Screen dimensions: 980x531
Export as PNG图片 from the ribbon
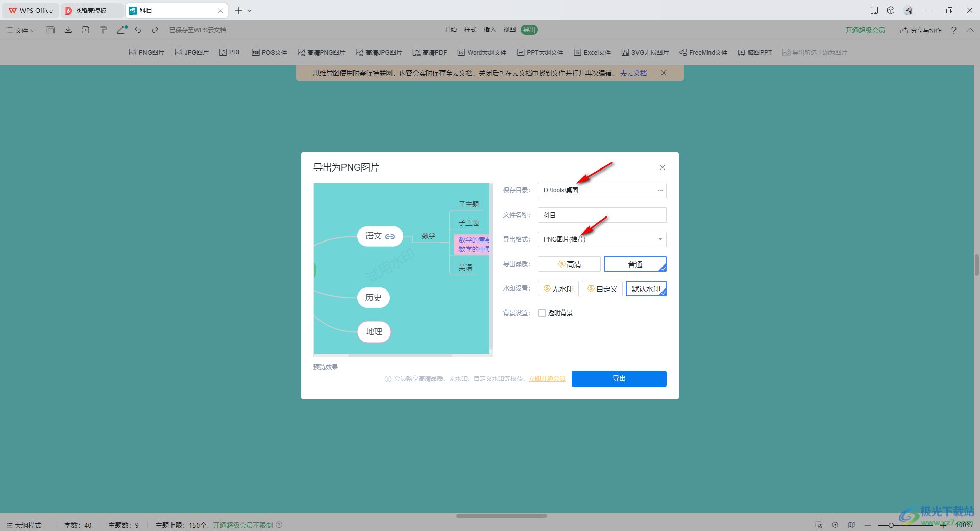(146, 52)
